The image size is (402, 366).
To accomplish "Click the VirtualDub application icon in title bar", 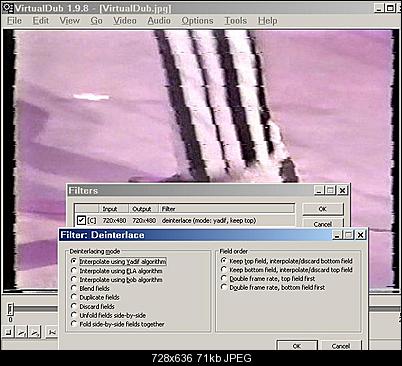I will coord(7,8).
